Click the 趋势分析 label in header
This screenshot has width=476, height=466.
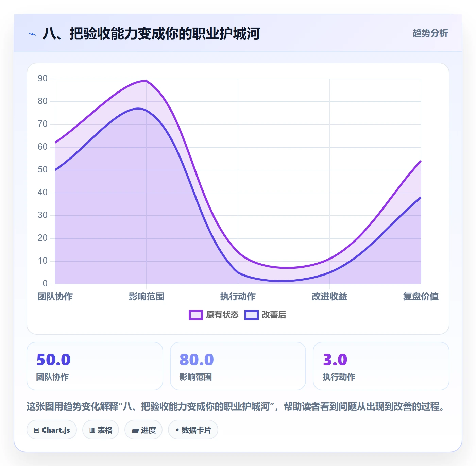coord(430,33)
